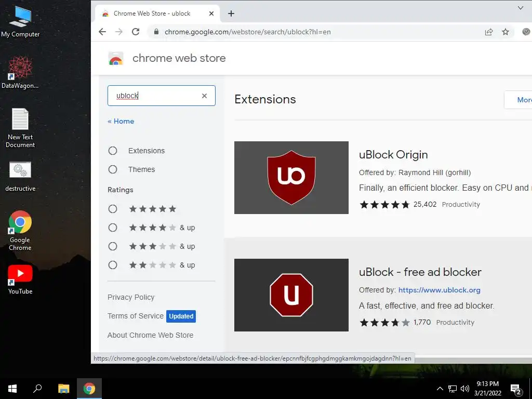Filter by two stars & up
532x399 pixels.
coord(113,264)
